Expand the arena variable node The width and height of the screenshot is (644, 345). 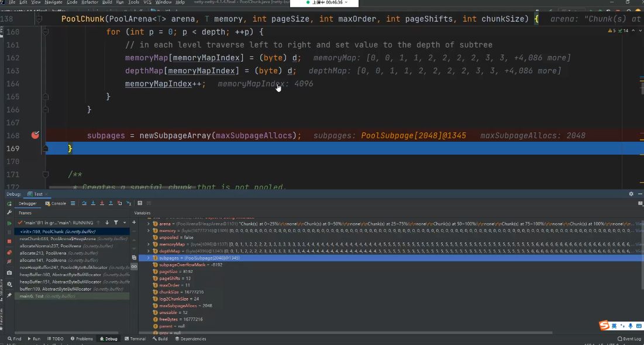[x=149, y=224]
